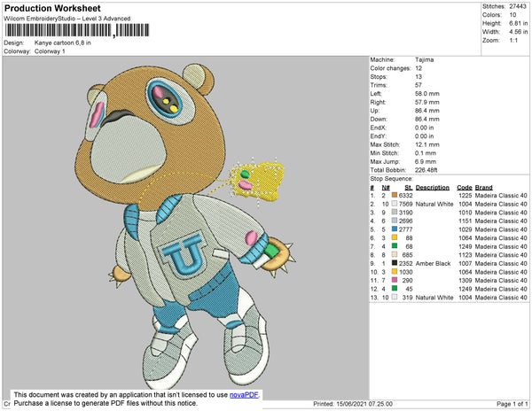Image resolution: width=532 pixels, height=411 pixels.
Task: Click the design name 'Kanye cartoon 6,8 in'
Action: [62, 43]
